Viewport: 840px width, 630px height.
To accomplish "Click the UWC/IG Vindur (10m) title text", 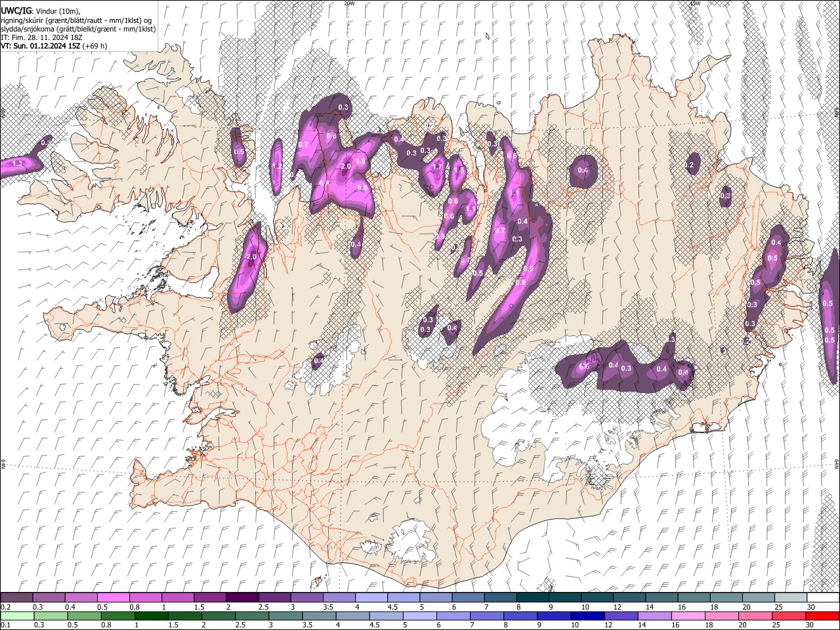I will (41, 11).
